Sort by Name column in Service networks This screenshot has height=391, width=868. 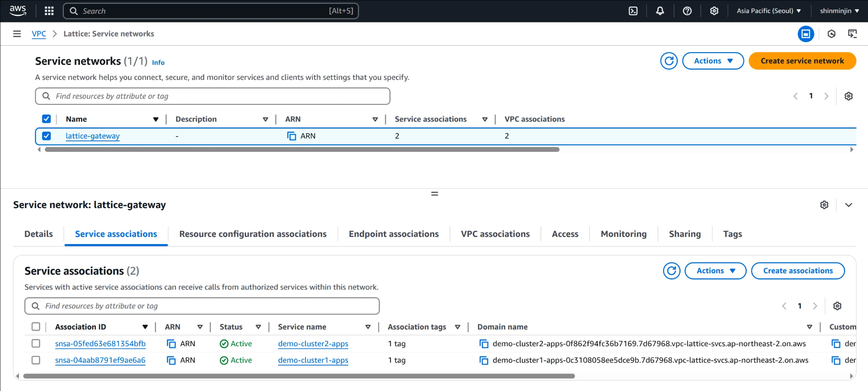(x=156, y=119)
